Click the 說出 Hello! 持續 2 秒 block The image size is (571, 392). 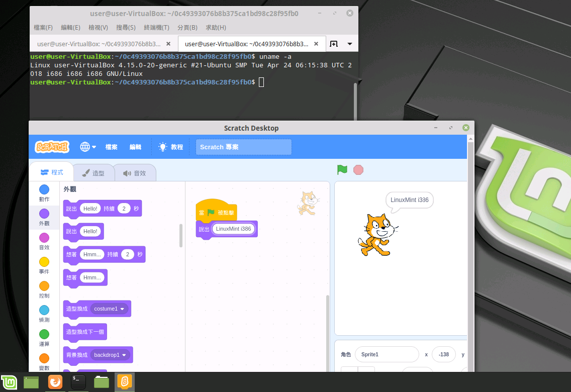[103, 209]
